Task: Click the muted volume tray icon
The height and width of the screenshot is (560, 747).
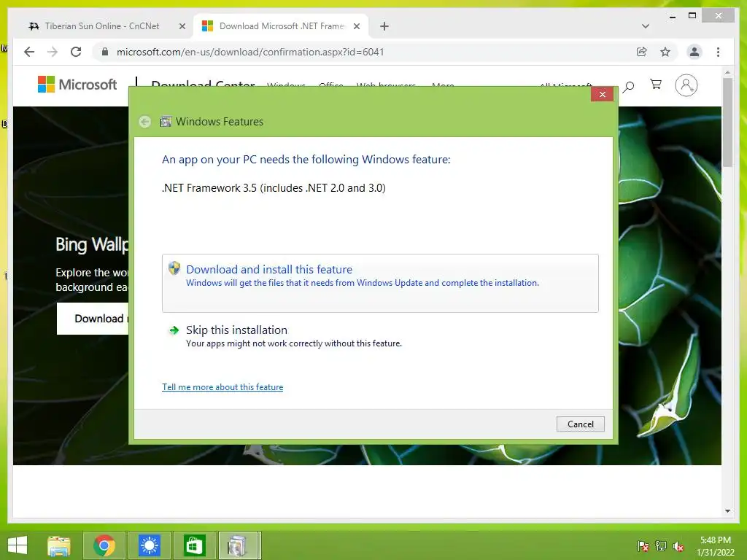Action: [678, 546]
